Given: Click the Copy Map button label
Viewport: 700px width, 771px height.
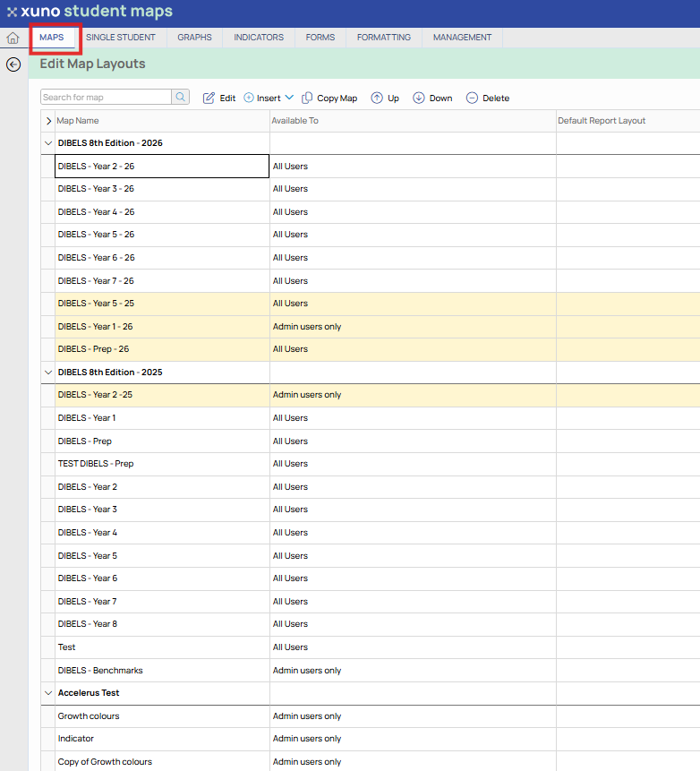Looking at the screenshot, I should (337, 98).
